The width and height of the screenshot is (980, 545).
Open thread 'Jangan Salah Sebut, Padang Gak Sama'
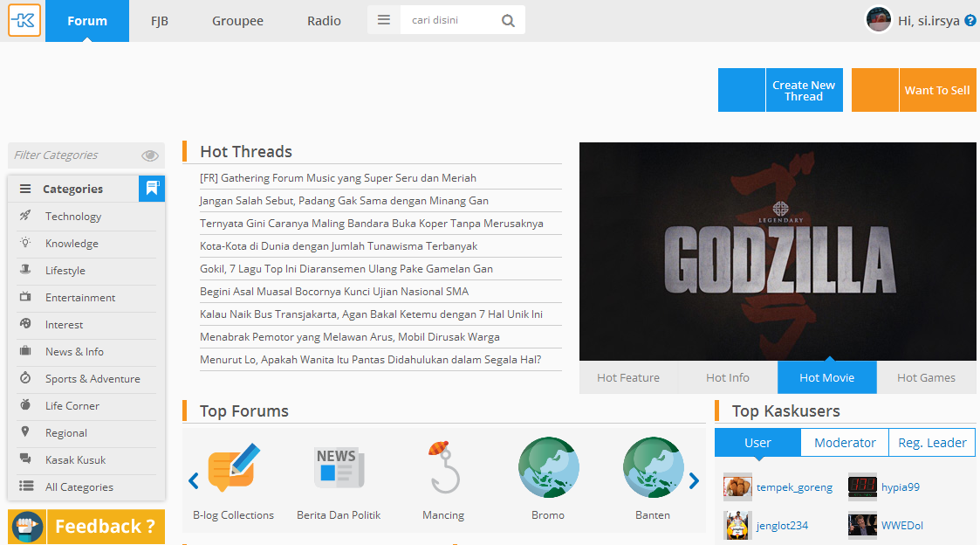pyautogui.click(x=344, y=200)
